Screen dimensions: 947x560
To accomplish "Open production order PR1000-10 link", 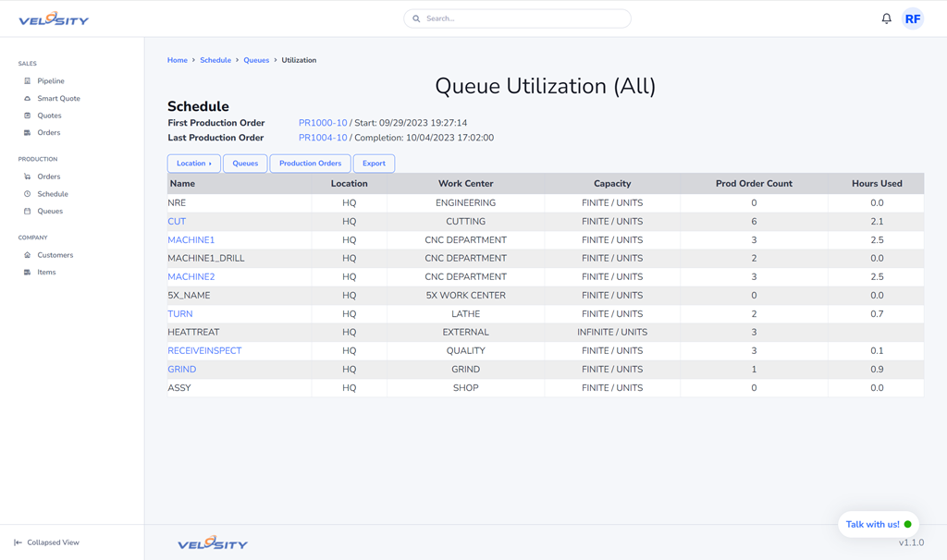I will click(323, 123).
